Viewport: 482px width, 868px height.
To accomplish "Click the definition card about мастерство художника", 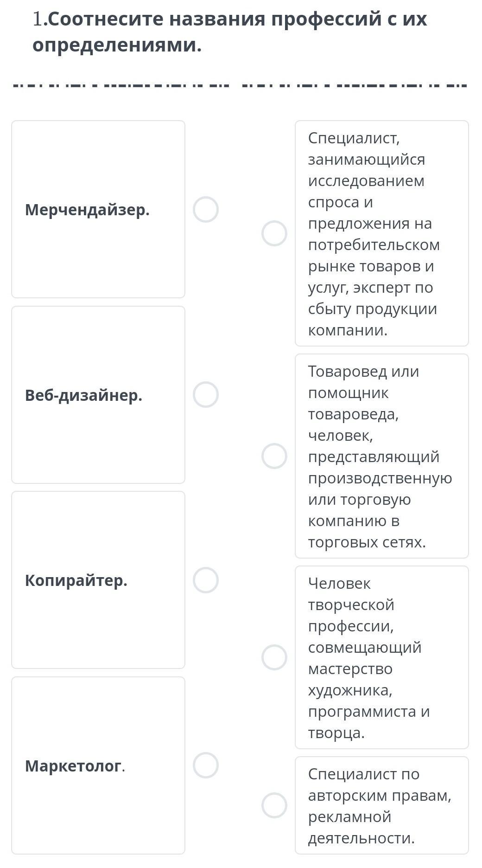I will coord(381,657).
